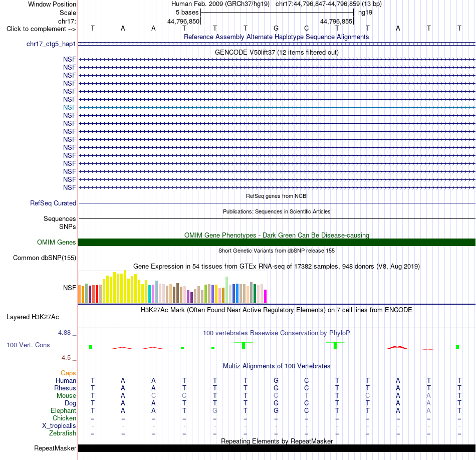Select the Rhesus alignment row label
The width and height of the screenshot is (476, 460).
click(65, 388)
